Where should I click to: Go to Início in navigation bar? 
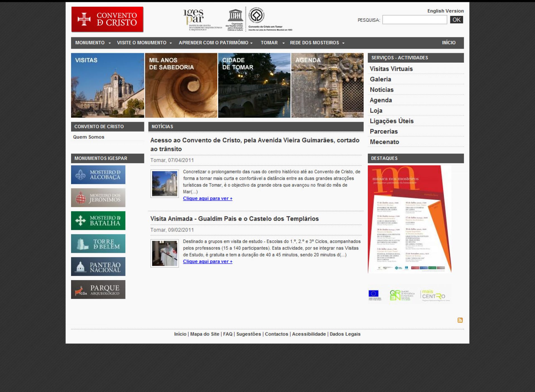[448, 43]
